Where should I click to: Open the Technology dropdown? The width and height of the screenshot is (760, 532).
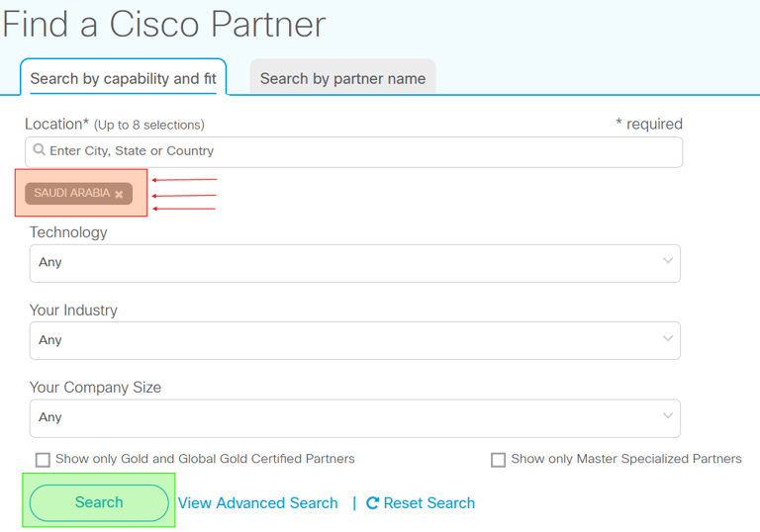tap(355, 263)
